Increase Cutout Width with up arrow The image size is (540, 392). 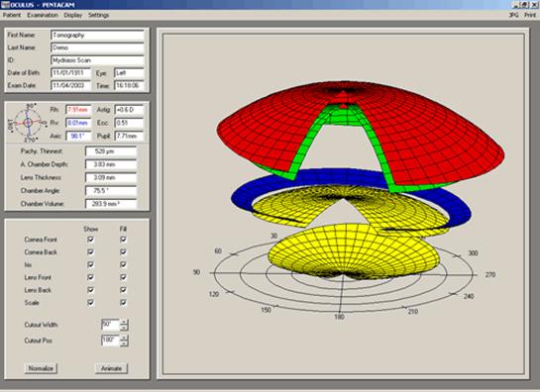point(124,322)
